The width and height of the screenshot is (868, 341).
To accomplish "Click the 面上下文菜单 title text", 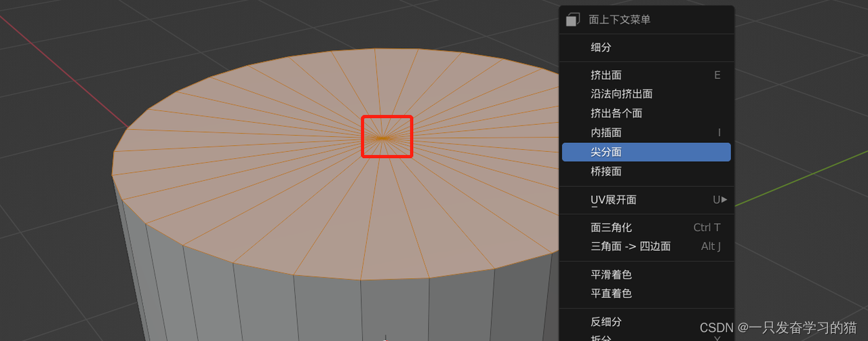I will (x=620, y=20).
